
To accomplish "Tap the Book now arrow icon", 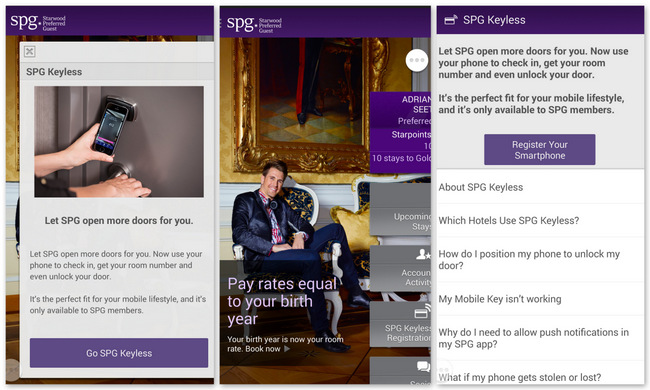I will [286, 349].
